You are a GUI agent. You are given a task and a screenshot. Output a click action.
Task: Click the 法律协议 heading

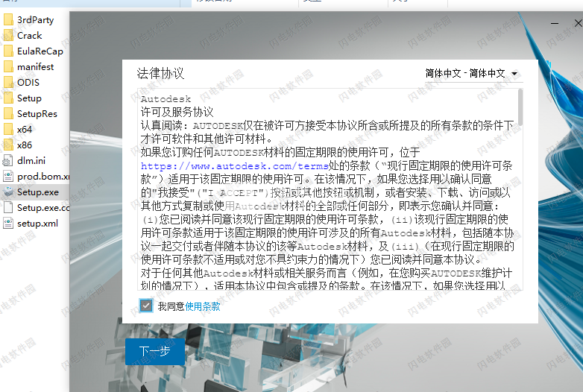point(160,73)
